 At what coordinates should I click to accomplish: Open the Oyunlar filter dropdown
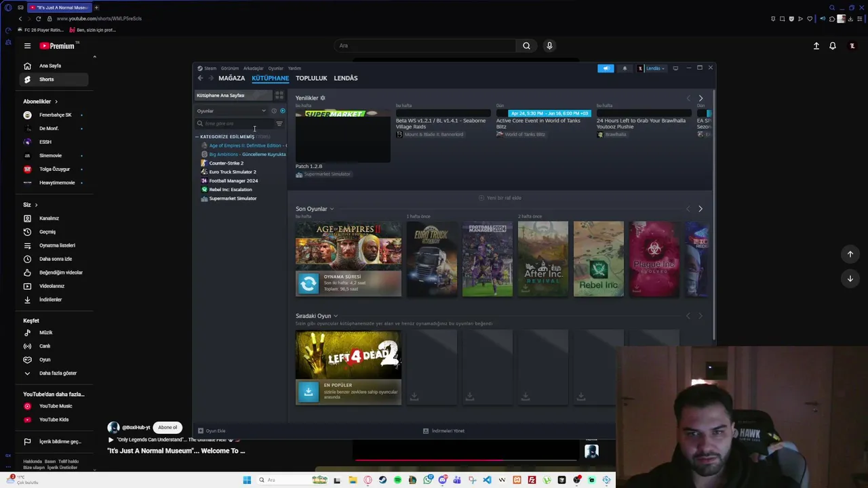(231, 111)
